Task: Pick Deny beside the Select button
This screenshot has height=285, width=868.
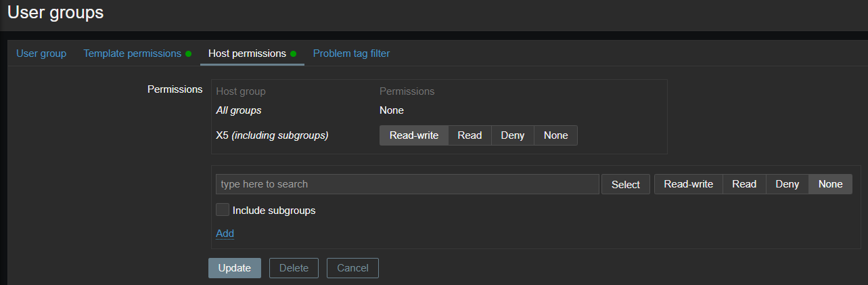Action: tap(787, 184)
